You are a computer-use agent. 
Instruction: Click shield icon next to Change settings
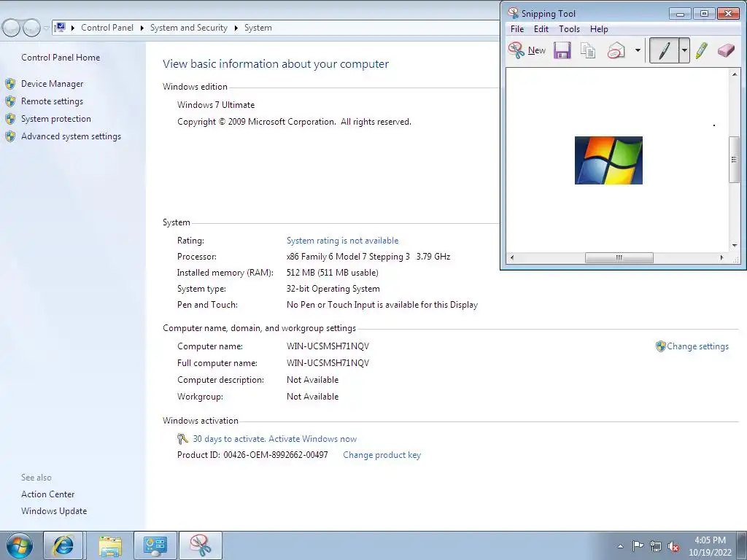click(x=660, y=346)
